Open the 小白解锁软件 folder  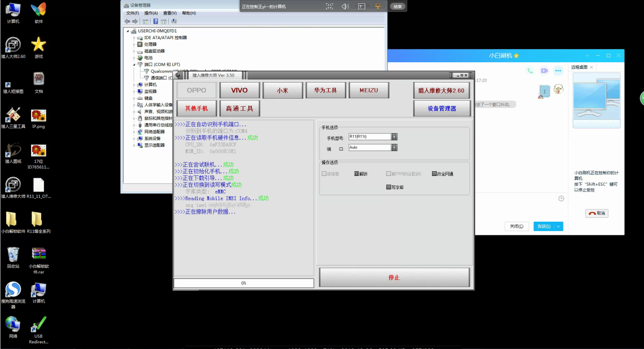[x=13, y=222]
